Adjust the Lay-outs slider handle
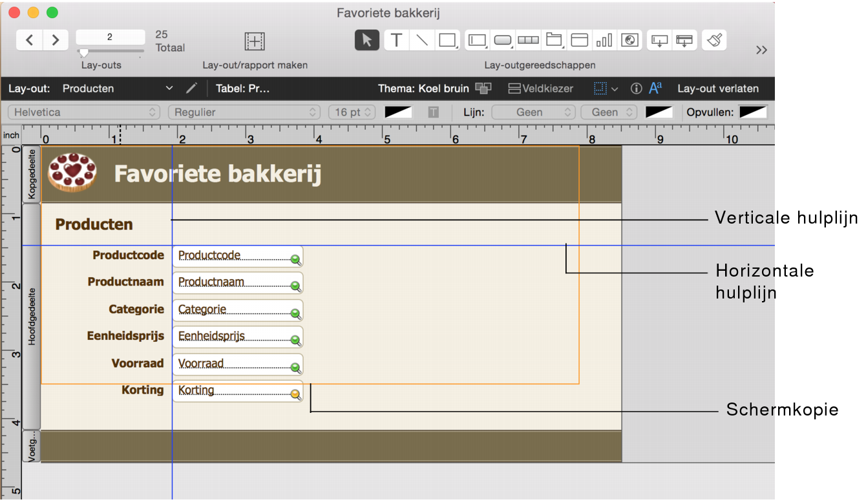Viewport: 866px width, 504px height. (84, 52)
